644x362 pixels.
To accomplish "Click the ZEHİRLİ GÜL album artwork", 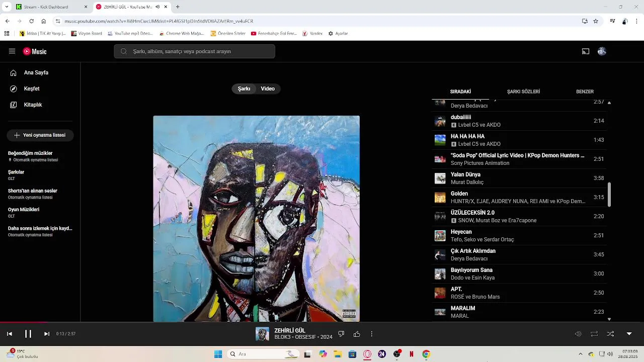I will pyautogui.click(x=257, y=219).
